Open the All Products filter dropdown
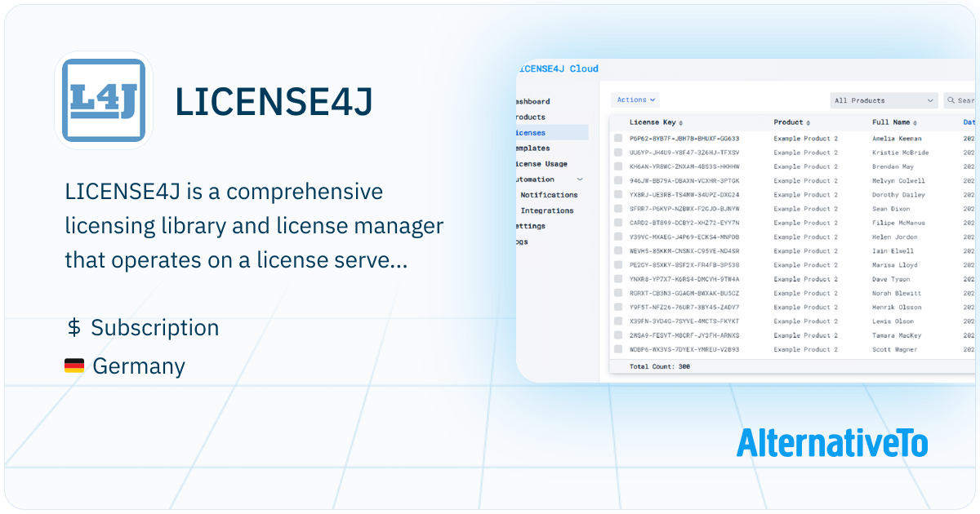The width and height of the screenshot is (980, 514). [884, 100]
